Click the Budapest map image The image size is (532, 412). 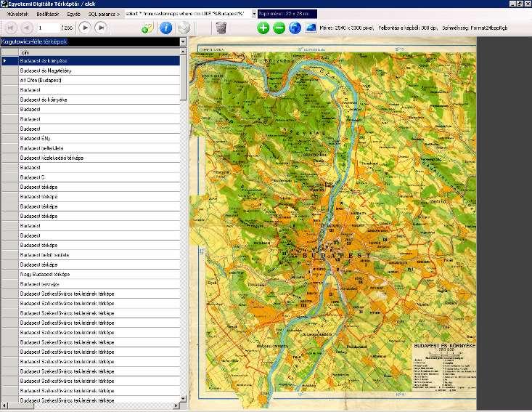(x=333, y=223)
